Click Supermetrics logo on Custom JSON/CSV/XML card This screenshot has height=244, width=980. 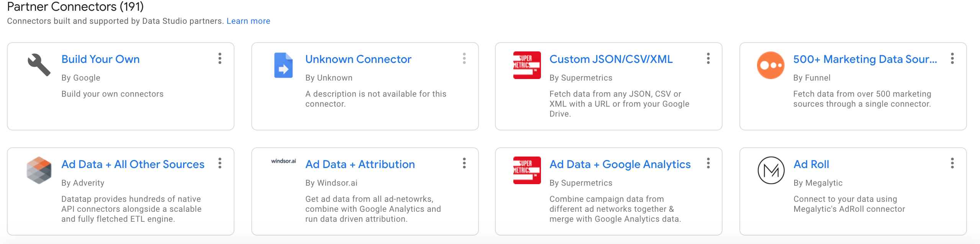527,65
